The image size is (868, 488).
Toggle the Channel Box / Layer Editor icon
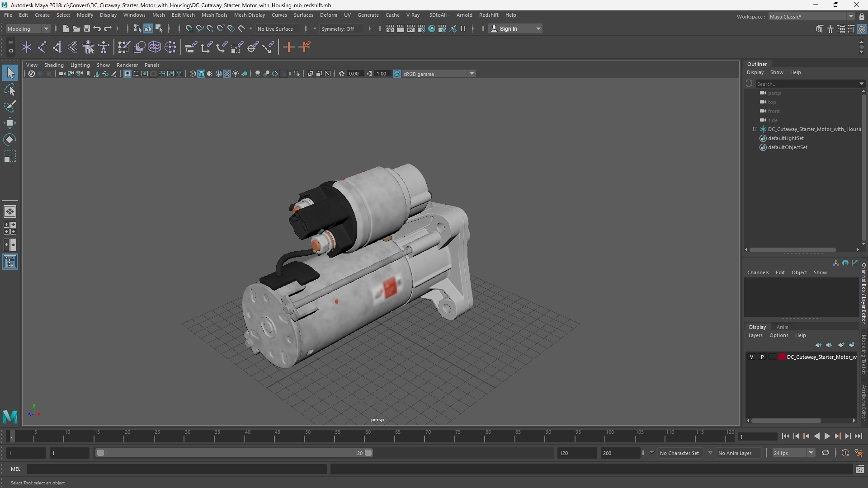(862, 29)
